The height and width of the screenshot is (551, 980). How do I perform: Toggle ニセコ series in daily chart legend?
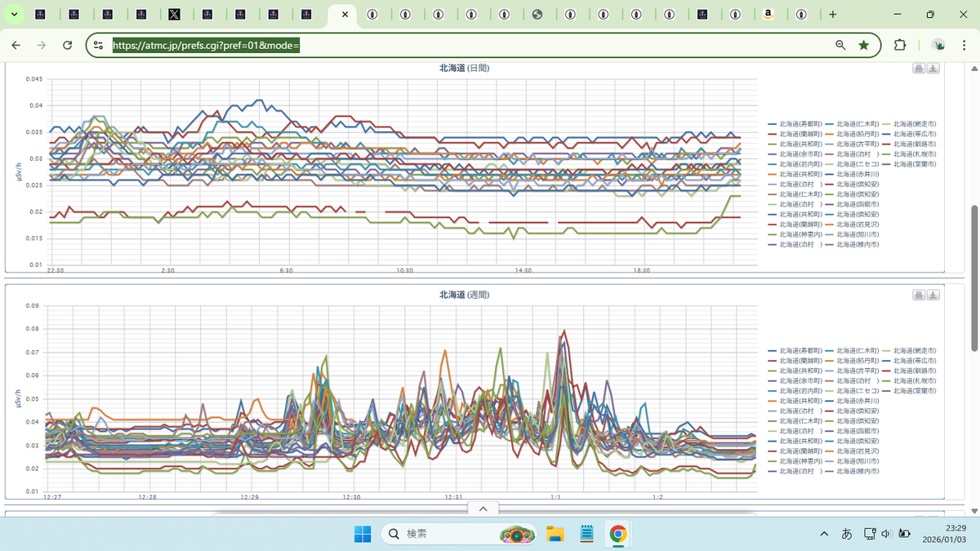point(852,164)
